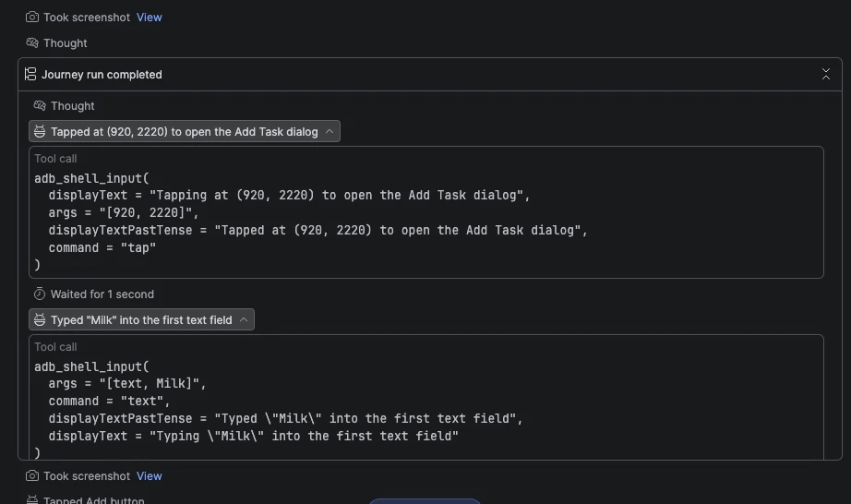Click the camera icon beside top Took screenshot
The image size is (851, 504).
pos(32,18)
